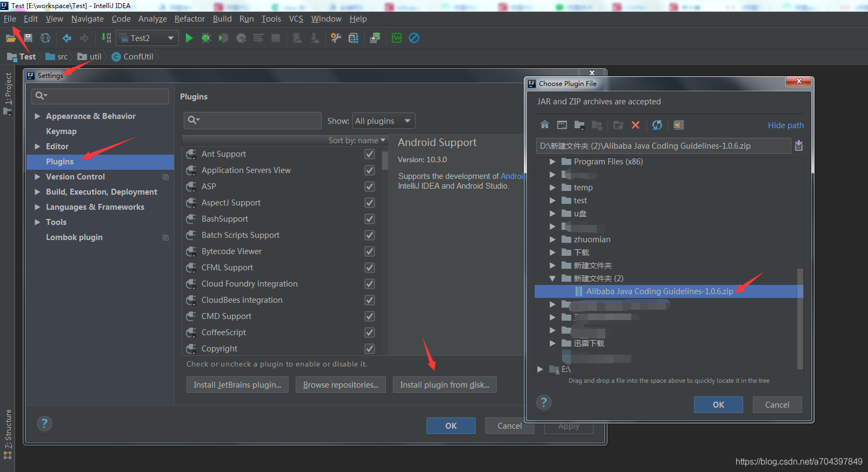Image resolution: width=868 pixels, height=472 pixels.
Task: Disable the CFML Support plugin
Action: click(x=370, y=268)
